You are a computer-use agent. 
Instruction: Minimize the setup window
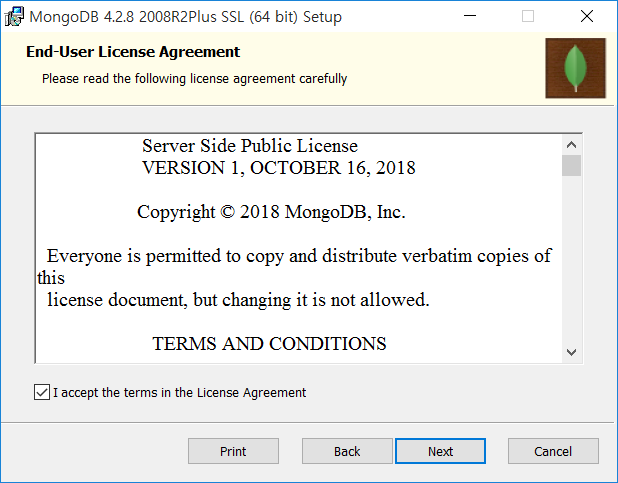point(470,16)
